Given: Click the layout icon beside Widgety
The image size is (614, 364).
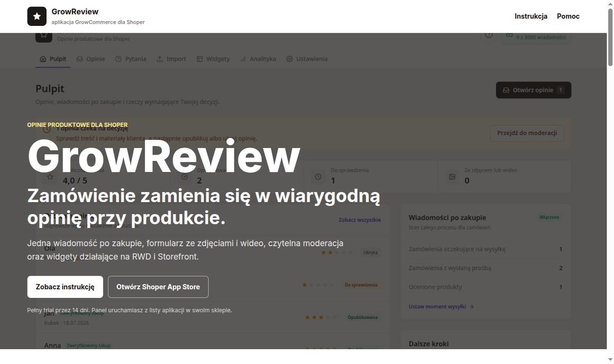Looking at the screenshot, I should (x=200, y=59).
